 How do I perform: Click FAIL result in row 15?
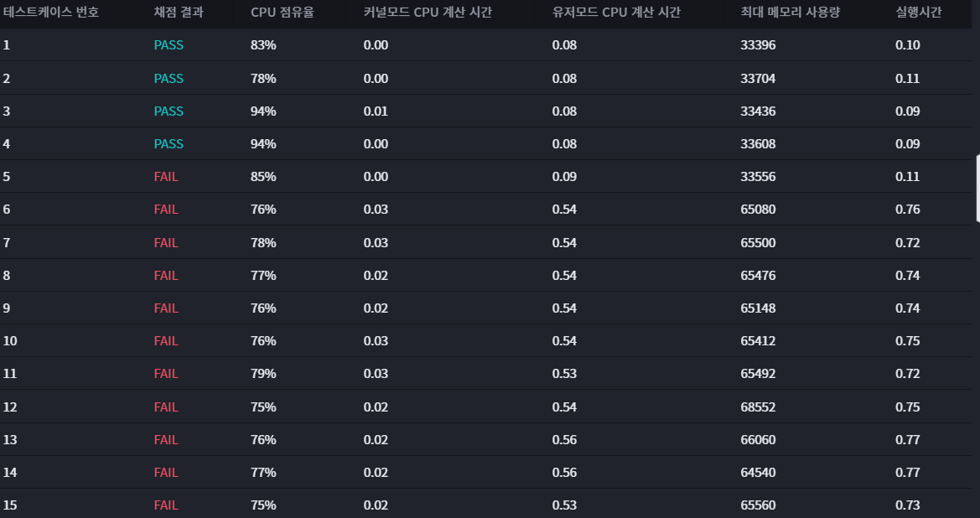166,505
